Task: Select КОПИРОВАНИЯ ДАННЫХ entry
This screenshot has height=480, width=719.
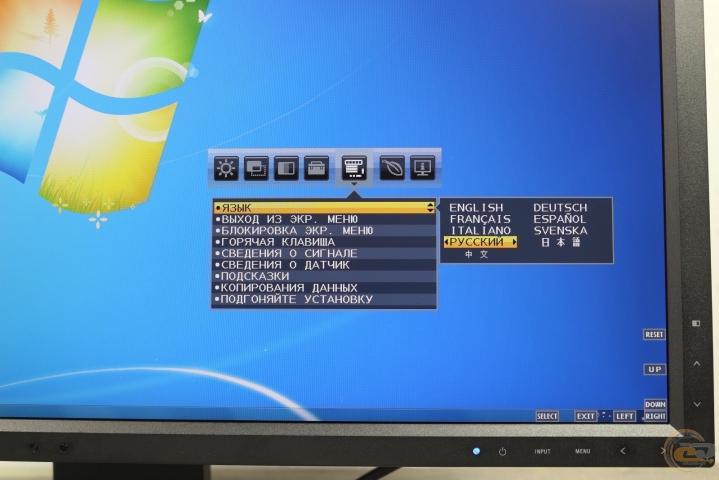Action: pos(324,288)
